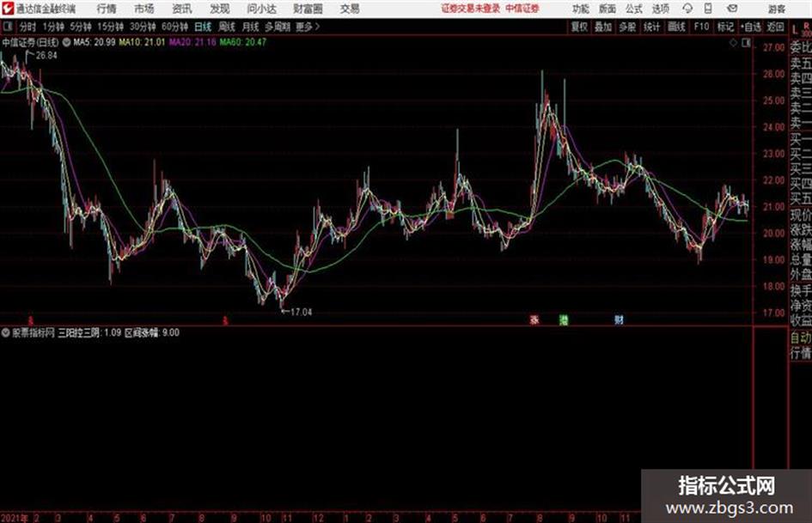Switch to the 日线 period tab
Image resolution: width=812 pixels, height=523 pixels.
(203, 27)
